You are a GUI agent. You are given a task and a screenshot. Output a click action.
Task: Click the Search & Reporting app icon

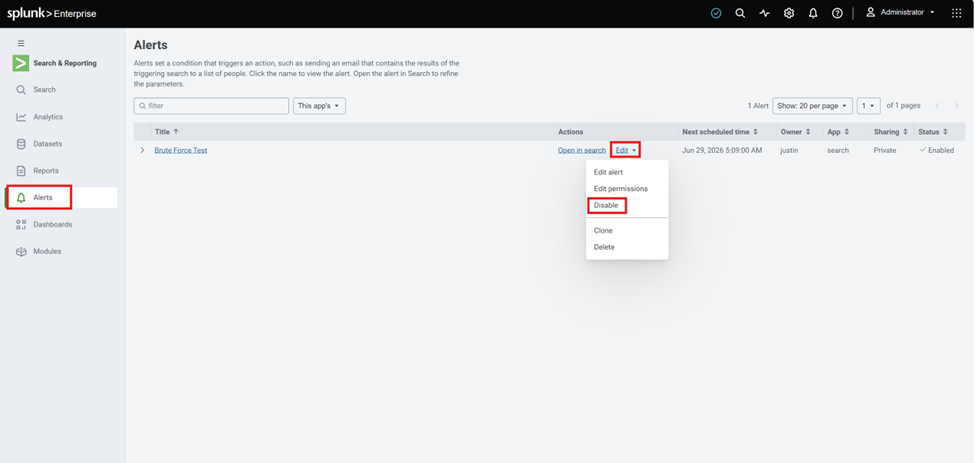point(21,63)
